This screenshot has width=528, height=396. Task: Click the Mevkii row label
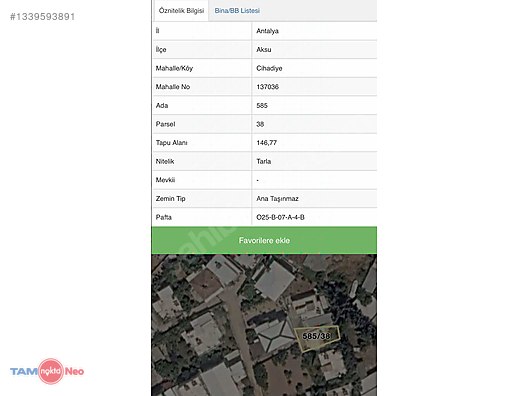[165, 180]
